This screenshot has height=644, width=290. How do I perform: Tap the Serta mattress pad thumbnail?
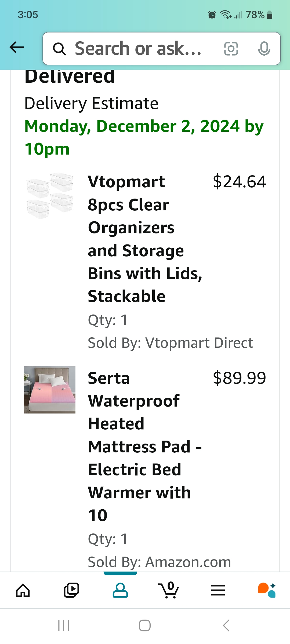(x=50, y=390)
